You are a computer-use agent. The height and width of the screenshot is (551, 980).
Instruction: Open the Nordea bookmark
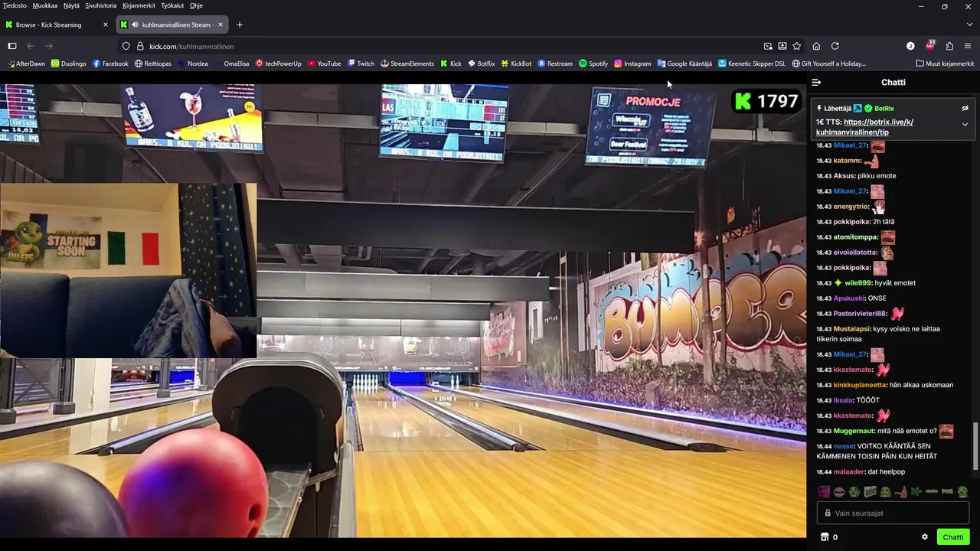[x=193, y=64]
